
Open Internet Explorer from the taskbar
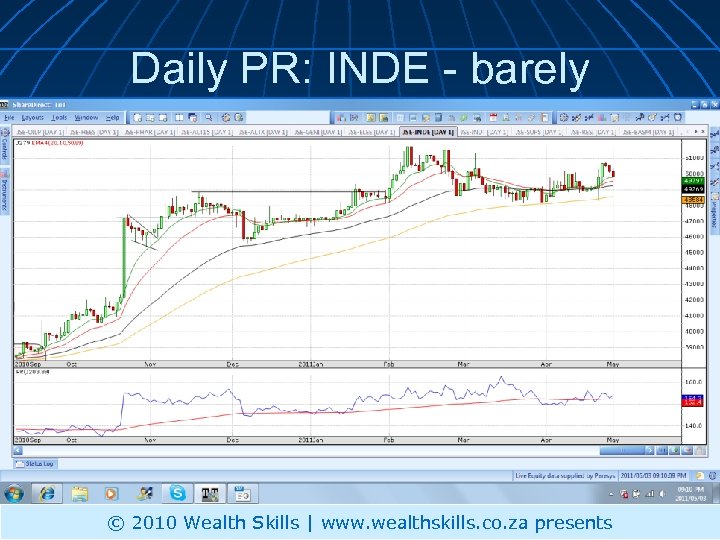coord(47,494)
